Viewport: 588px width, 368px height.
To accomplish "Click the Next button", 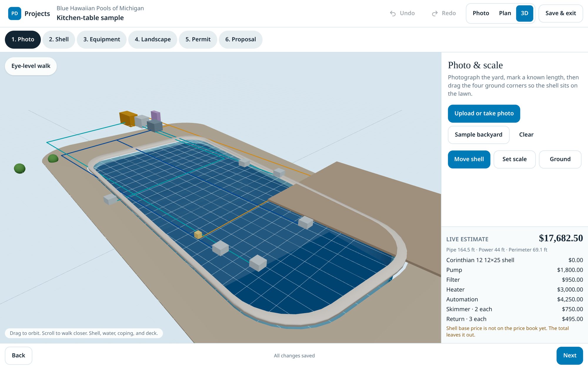I will coord(569,355).
